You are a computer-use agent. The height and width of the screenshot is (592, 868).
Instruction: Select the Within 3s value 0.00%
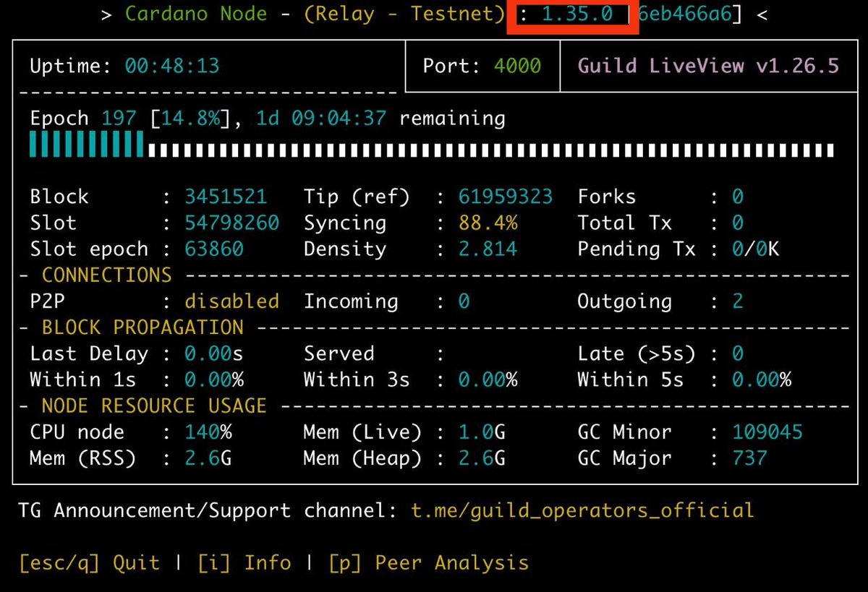click(488, 379)
